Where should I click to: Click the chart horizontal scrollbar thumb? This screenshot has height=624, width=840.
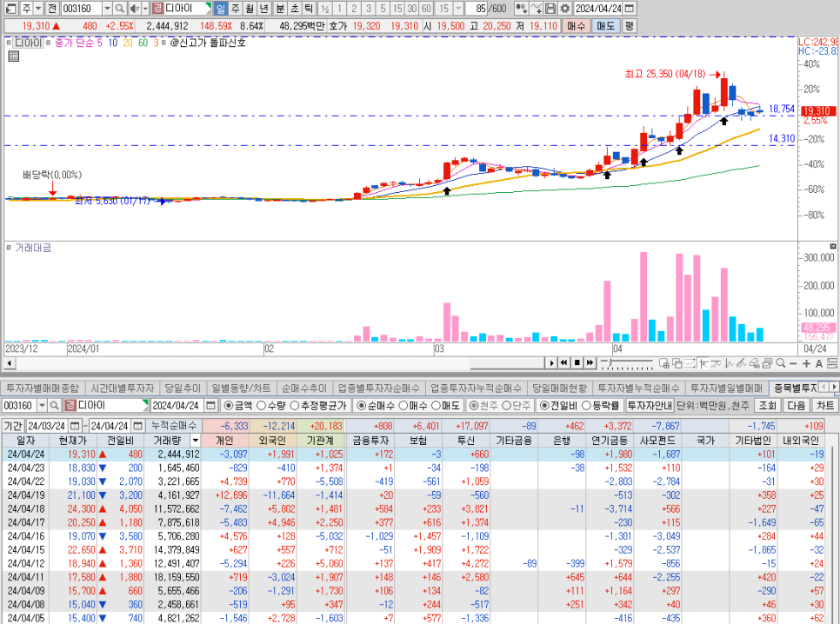point(507,362)
